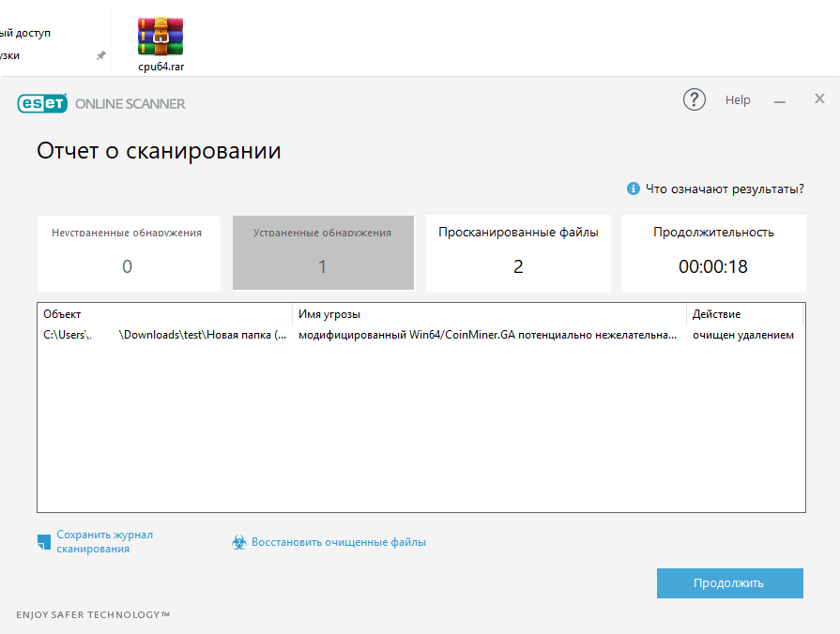Select the 'Устраненные обнаружения' tile
The height and width of the screenshot is (634, 840).
323,252
